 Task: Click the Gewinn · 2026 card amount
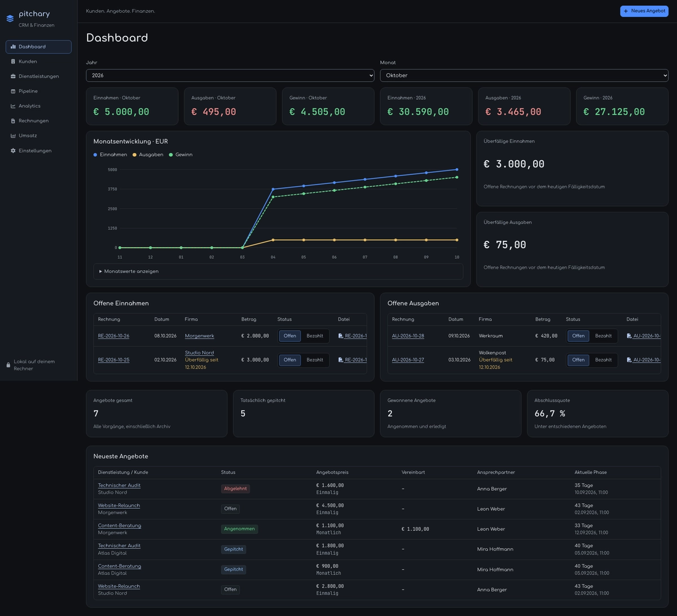coord(614,112)
